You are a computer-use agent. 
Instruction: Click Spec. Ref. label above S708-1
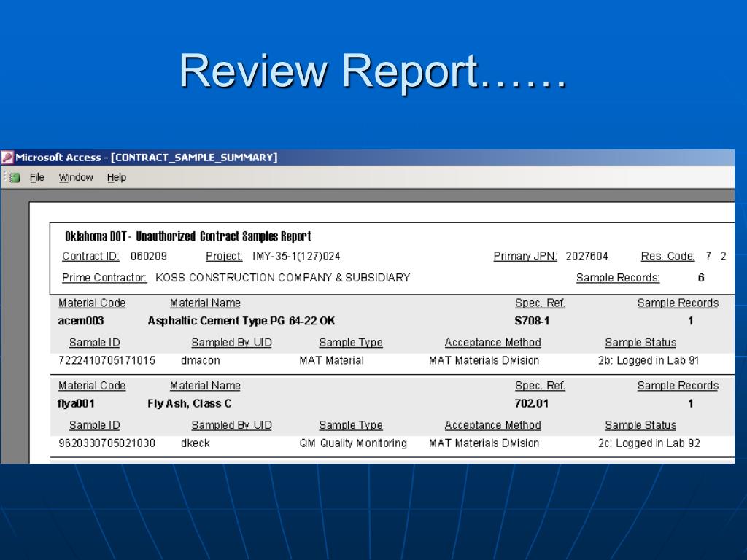coord(540,303)
